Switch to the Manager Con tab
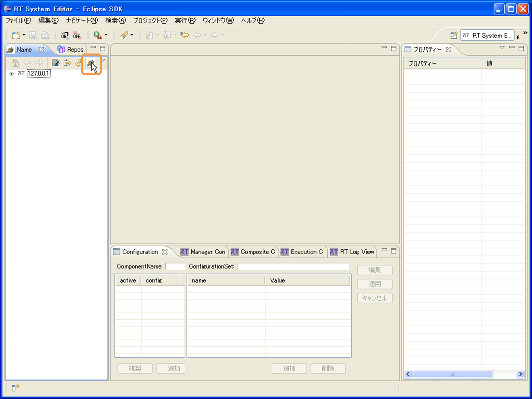532x399 pixels. 203,252
